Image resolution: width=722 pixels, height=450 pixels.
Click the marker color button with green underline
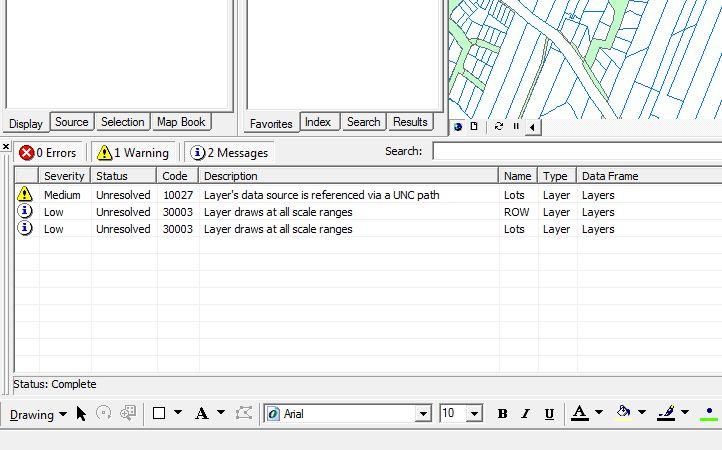(x=709, y=413)
